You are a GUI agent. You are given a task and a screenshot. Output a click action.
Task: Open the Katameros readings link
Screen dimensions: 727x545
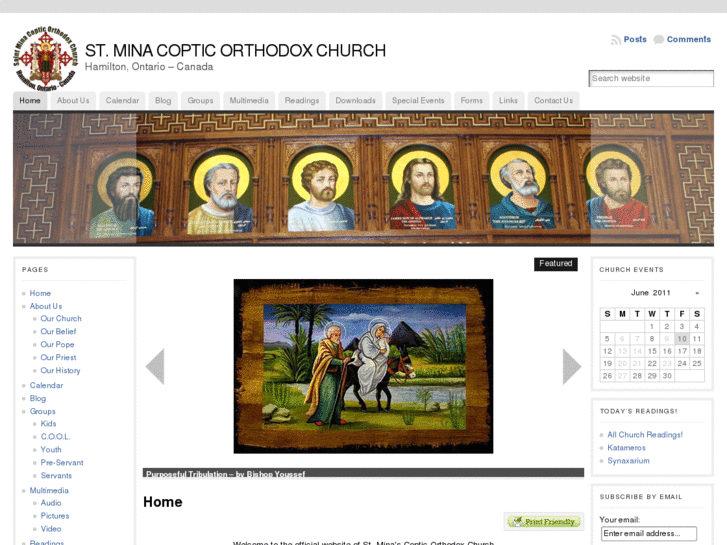pos(626,448)
